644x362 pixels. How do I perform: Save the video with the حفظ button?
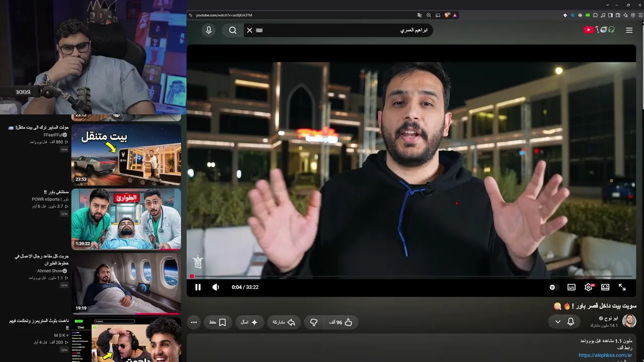click(x=218, y=322)
